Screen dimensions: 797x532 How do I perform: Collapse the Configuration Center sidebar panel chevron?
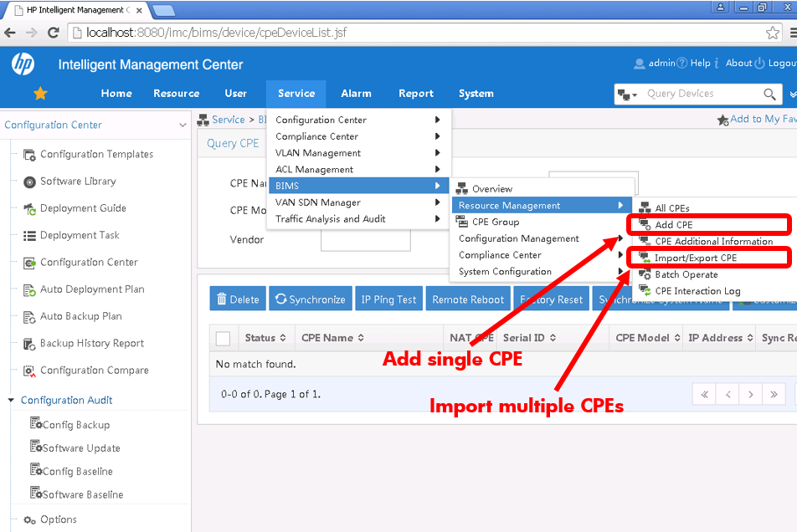point(183,125)
